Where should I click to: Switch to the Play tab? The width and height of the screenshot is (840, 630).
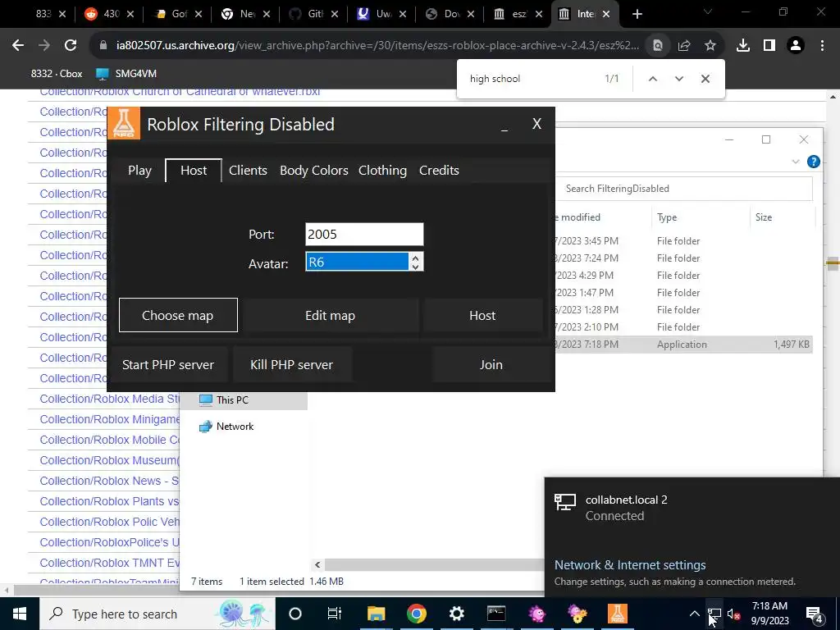[x=139, y=171]
